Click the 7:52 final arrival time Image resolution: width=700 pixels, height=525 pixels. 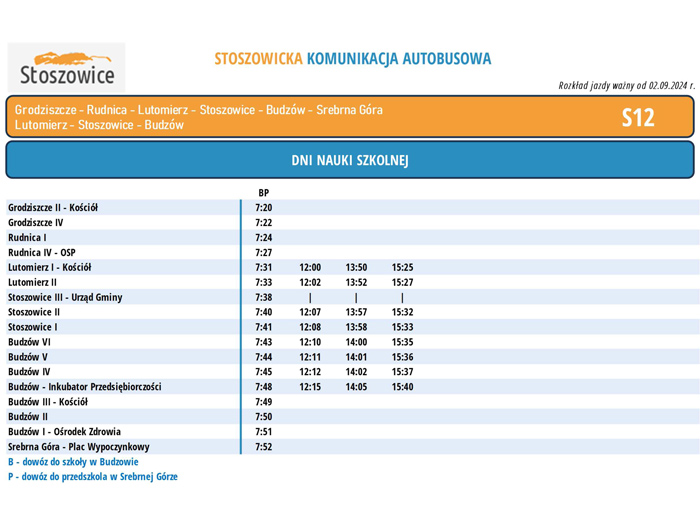click(x=263, y=446)
